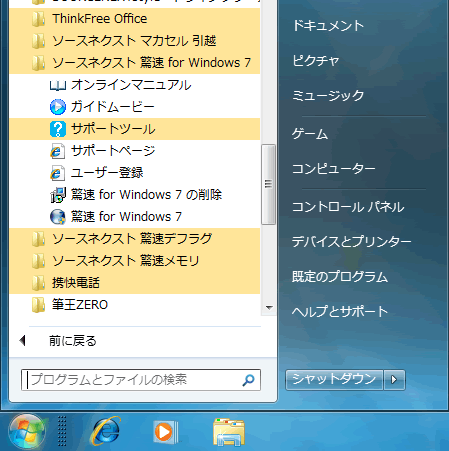Click the book icon for オンラインマニュアル

click(58, 86)
